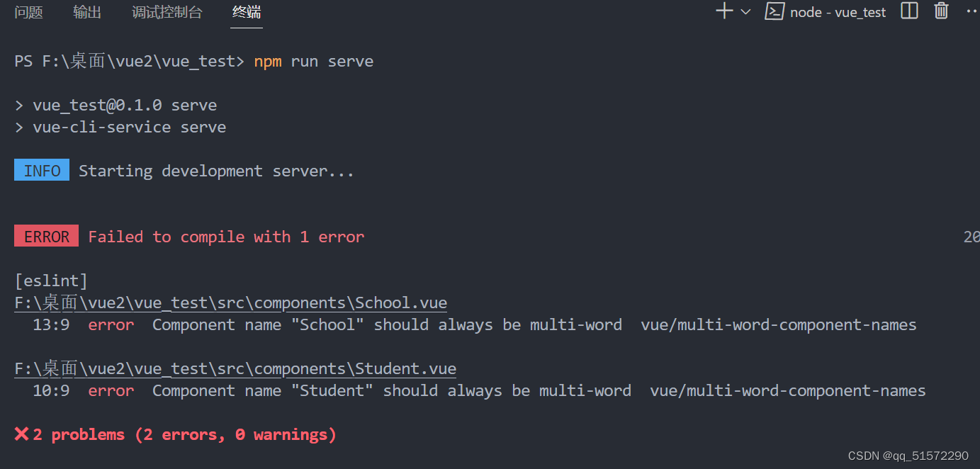This screenshot has height=469, width=980.
Task: Switch to the 输出 panel tab
Action: [87, 12]
